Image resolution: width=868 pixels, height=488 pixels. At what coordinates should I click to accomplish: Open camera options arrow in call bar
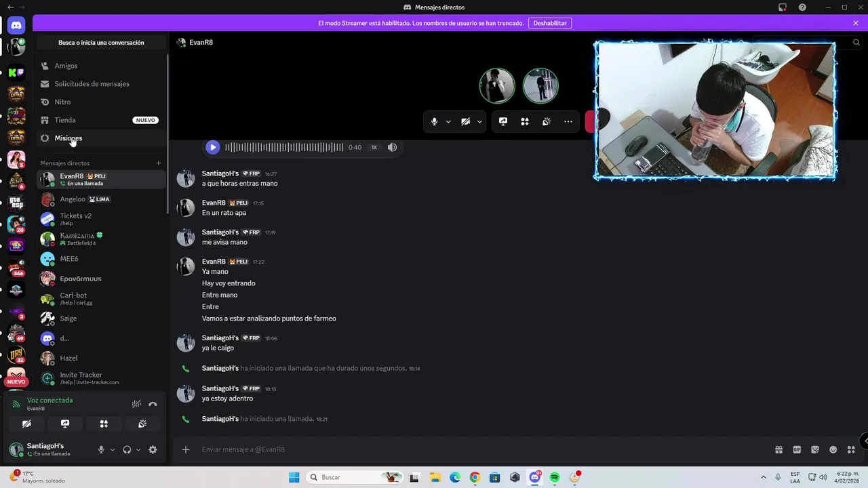pos(479,122)
